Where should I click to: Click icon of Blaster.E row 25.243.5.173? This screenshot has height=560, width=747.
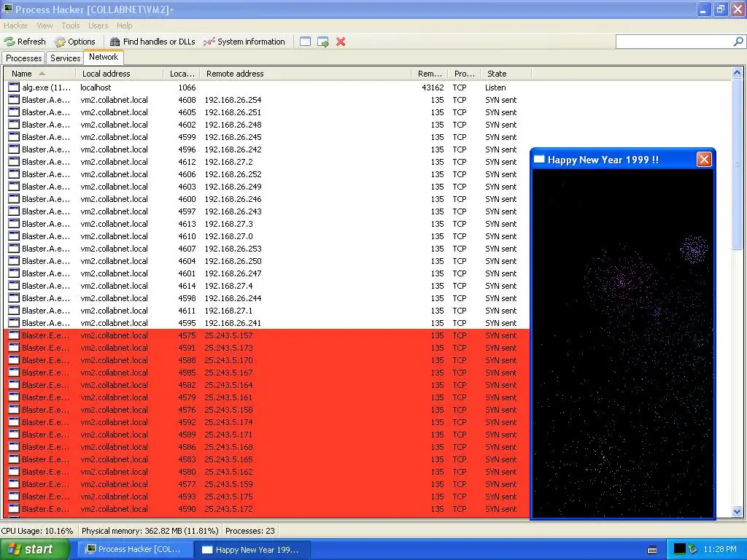pos(14,348)
